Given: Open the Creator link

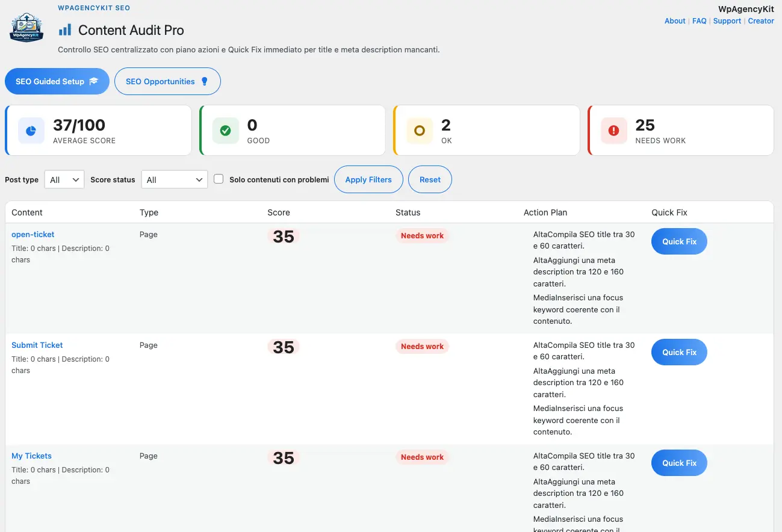Looking at the screenshot, I should tap(761, 20).
